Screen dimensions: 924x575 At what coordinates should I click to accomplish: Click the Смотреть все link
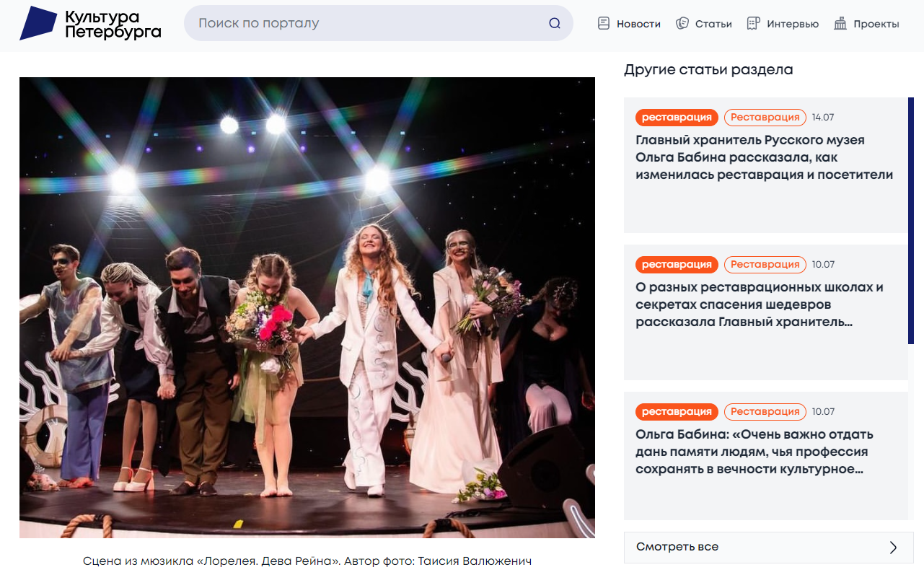pyautogui.click(x=675, y=546)
